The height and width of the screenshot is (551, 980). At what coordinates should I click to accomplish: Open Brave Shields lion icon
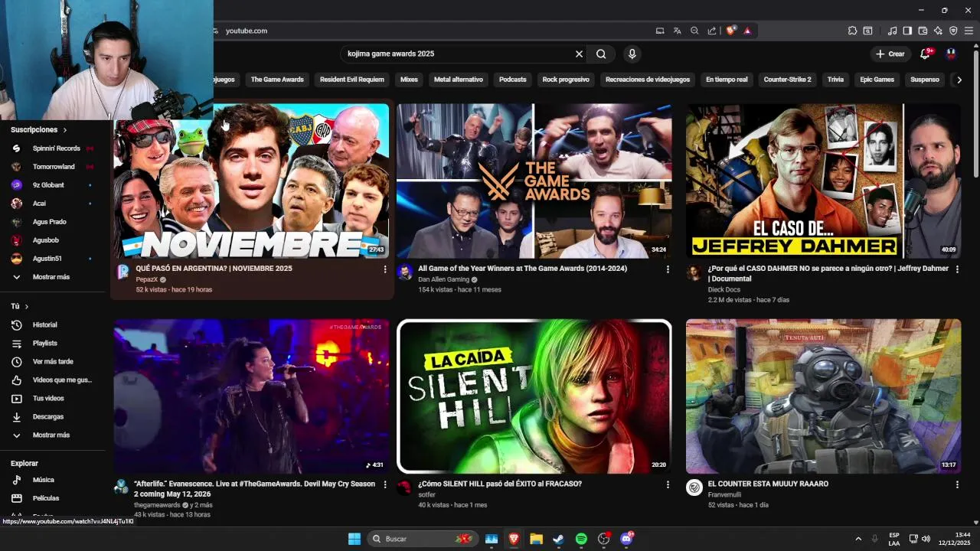(730, 31)
